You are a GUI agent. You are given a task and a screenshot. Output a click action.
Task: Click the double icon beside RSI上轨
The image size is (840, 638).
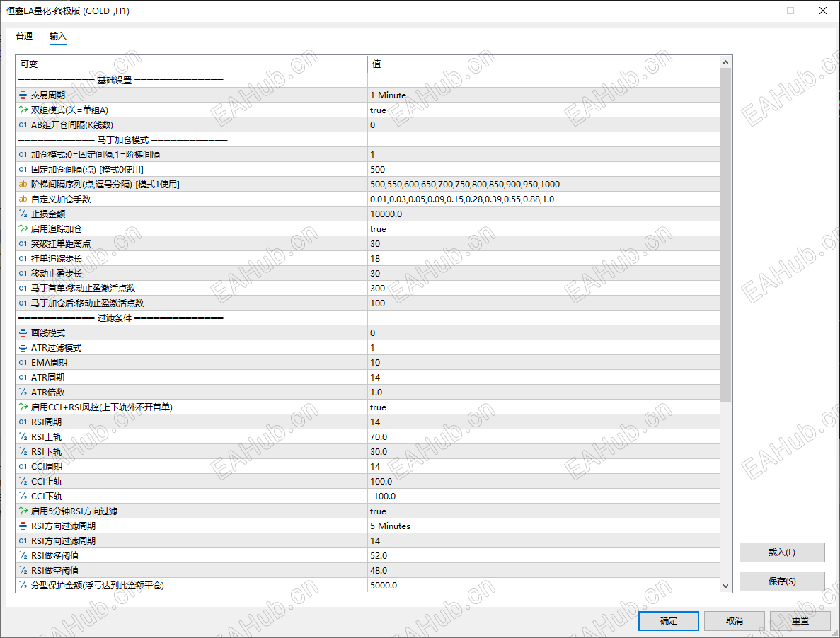pos(23,437)
